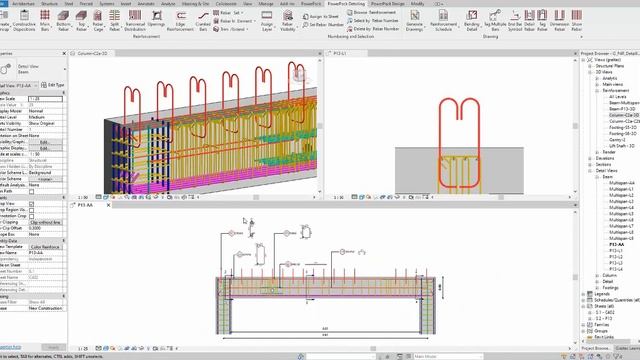Select the Split Rebar tool
The width and height of the screenshot is (640, 360).
click(x=115, y=20)
